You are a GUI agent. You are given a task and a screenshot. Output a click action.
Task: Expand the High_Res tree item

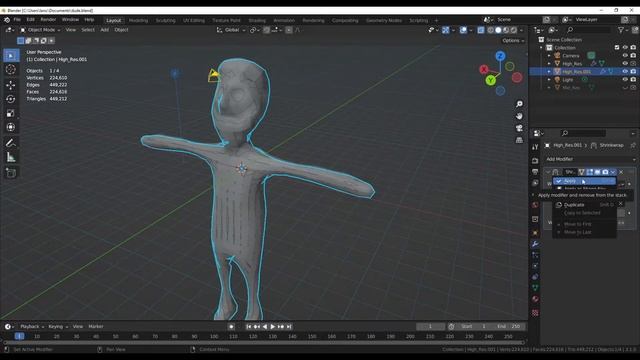click(x=549, y=64)
